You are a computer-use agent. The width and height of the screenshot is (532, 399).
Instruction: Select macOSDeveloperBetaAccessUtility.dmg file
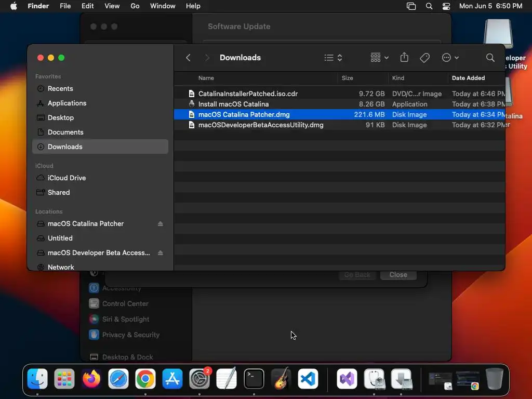pyautogui.click(x=339, y=125)
